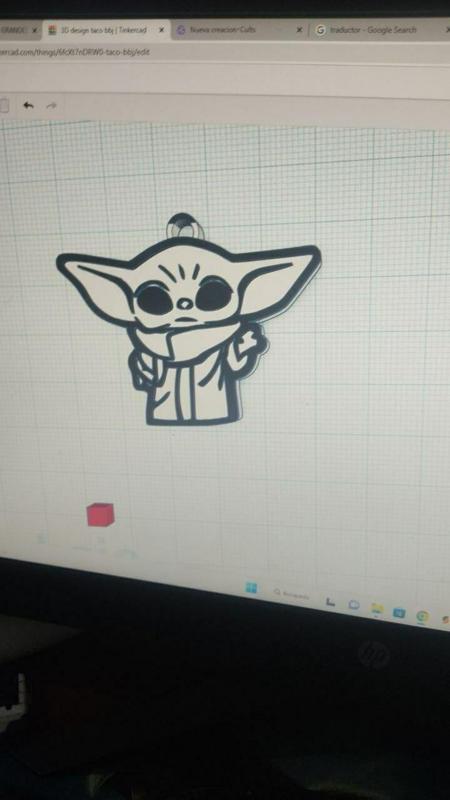Close the Cults browser tab
This screenshot has width=450, height=800.
pyautogui.click(x=299, y=30)
